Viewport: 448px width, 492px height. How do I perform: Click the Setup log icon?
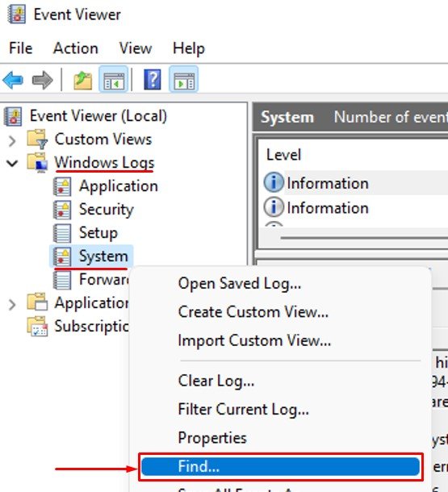pos(62,233)
